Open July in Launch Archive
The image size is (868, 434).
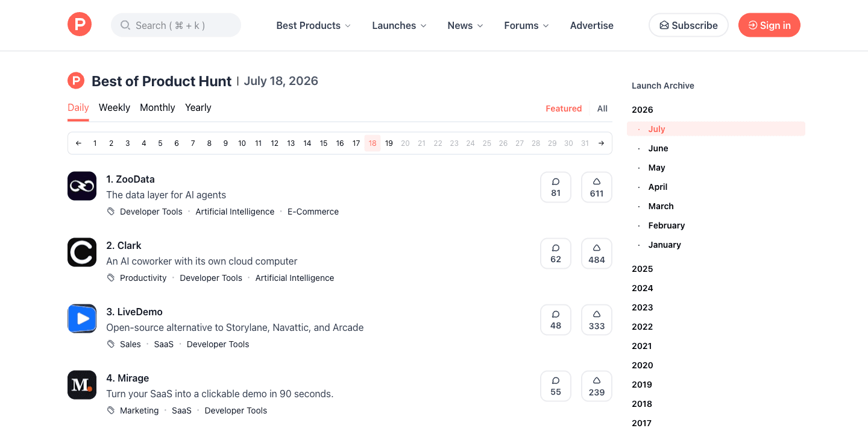(716, 129)
